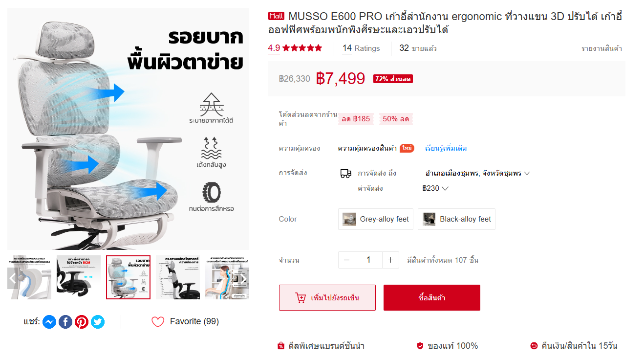
Task: Show next thumbnails with right arrow
Action: [x=243, y=279]
